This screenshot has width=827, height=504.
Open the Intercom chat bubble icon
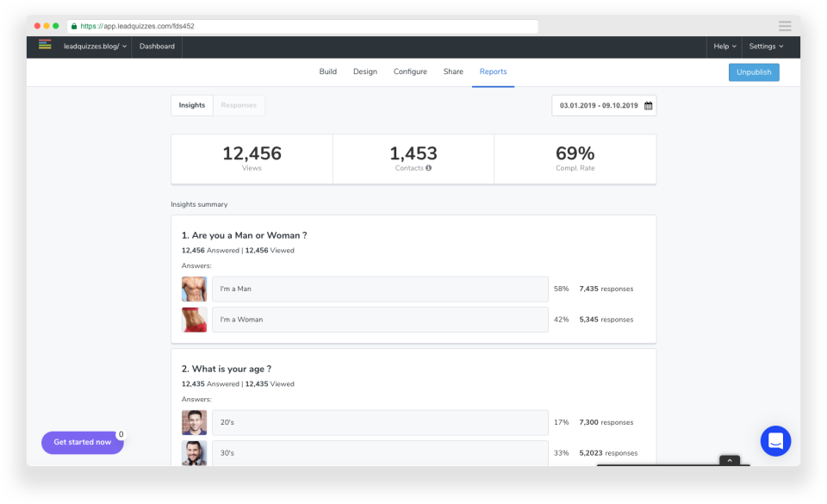pos(774,440)
